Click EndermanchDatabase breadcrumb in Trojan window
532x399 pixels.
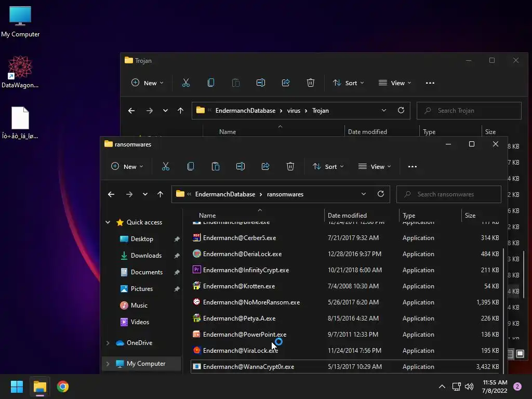pos(245,111)
